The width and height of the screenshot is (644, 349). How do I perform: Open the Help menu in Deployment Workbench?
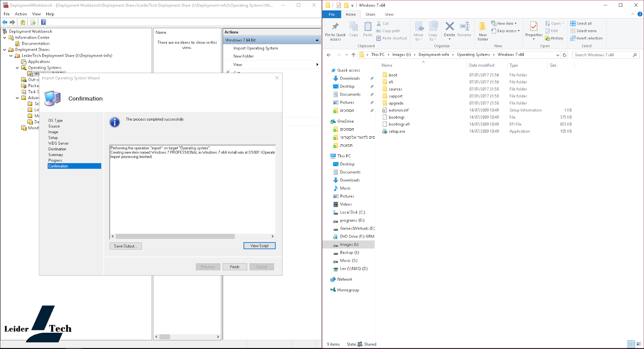50,14
